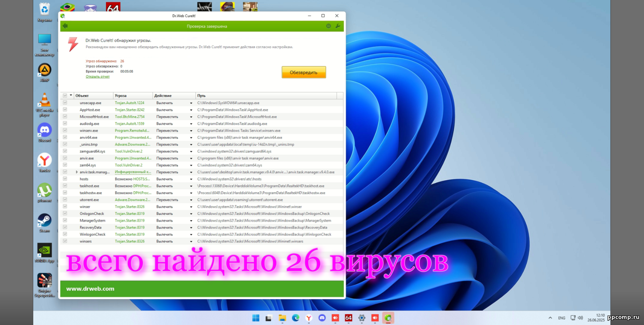Open Discord from the taskbar
This screenshot has width=644, height=325.
click(x=322, y=318)
